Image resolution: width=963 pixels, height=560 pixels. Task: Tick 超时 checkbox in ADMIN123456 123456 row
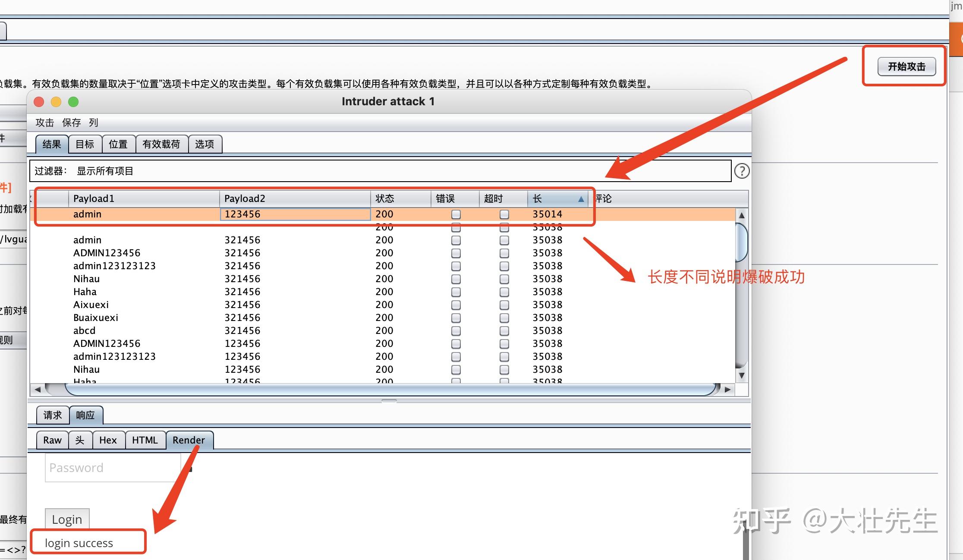click(504, 344)
